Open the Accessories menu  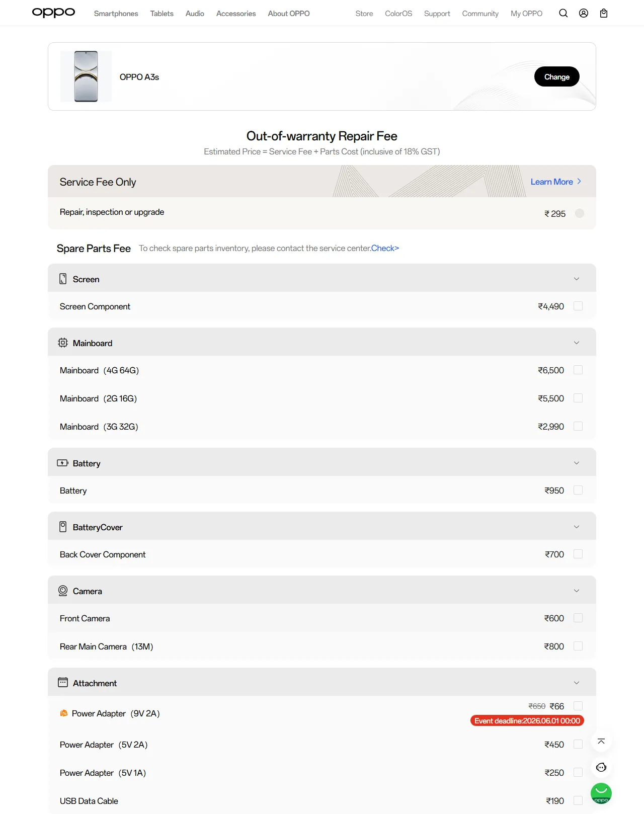(236, 14)
